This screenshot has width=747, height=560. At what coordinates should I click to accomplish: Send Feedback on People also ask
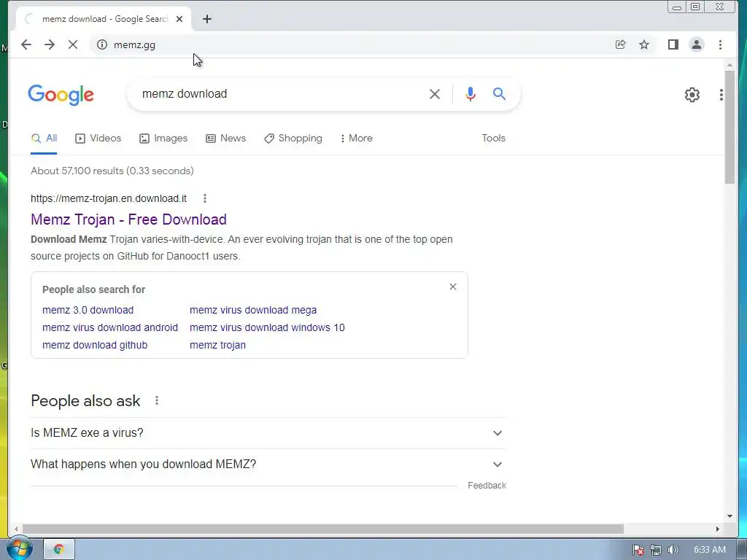tap(487, 486)
